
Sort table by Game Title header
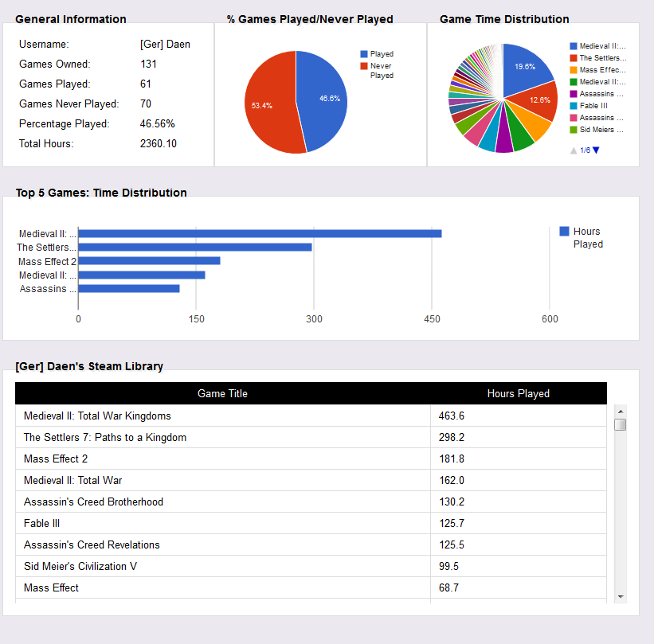(x=222, y=393)
